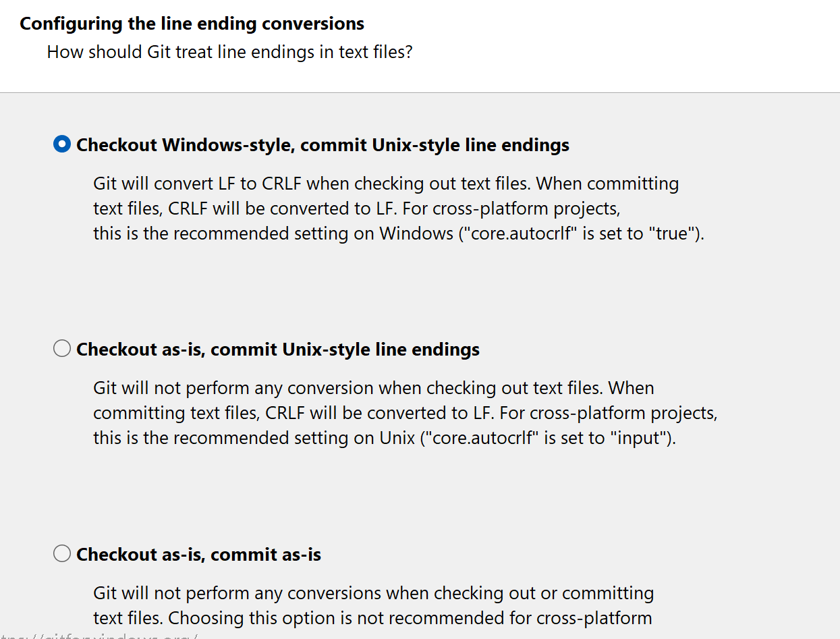Click the text mentioning core.autocrlf set to "true"
The width and height of the screenshot is (840, 639).
tap(399, 233)
